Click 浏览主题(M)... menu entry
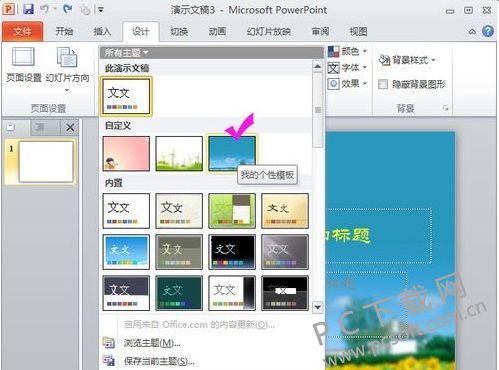 pyautogui.click(x=152, y=343)
